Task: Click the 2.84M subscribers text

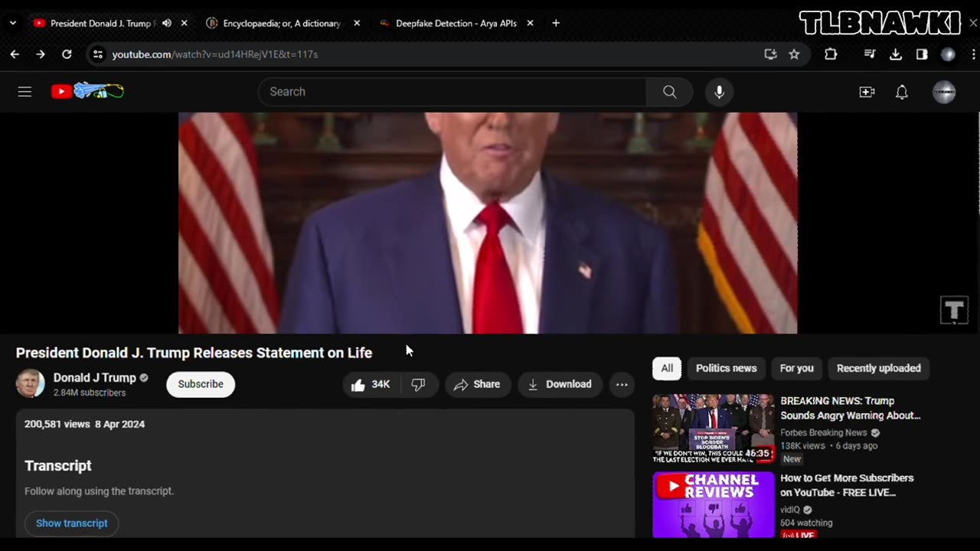Action: 90,393
